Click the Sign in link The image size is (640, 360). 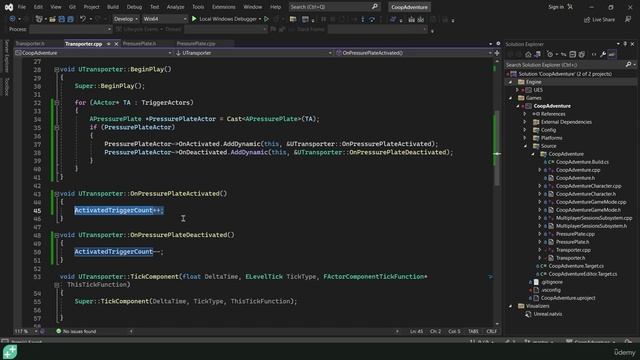[556, 7]
